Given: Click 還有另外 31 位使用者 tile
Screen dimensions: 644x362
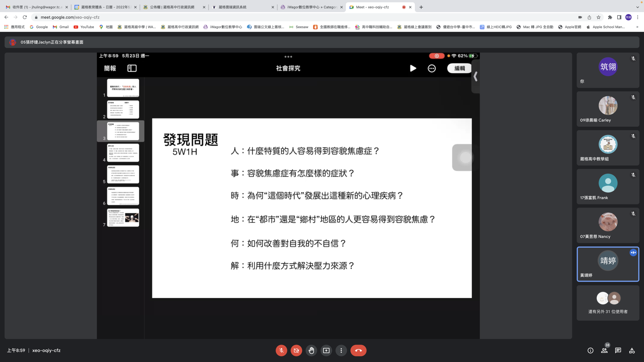Looking at the screenshot, I should coord(608,303).
